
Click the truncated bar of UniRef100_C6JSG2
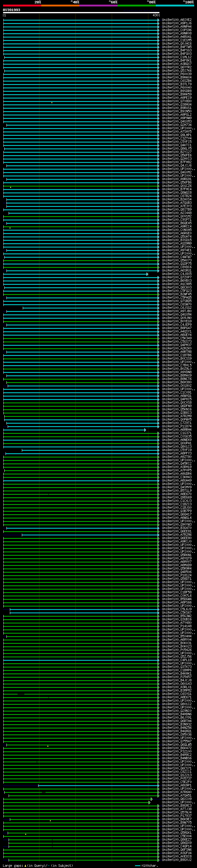coord(91,308)
